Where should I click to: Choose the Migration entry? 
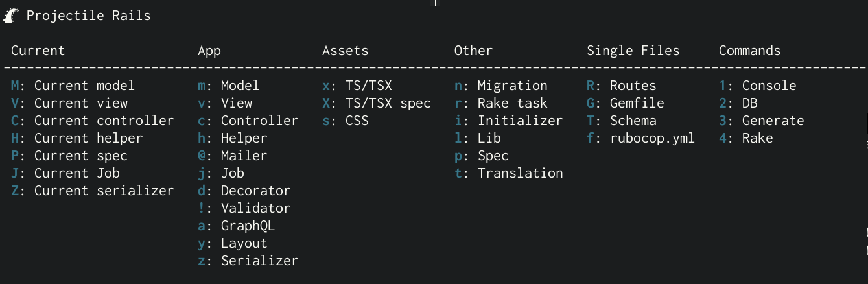click(x=500, y=86)
